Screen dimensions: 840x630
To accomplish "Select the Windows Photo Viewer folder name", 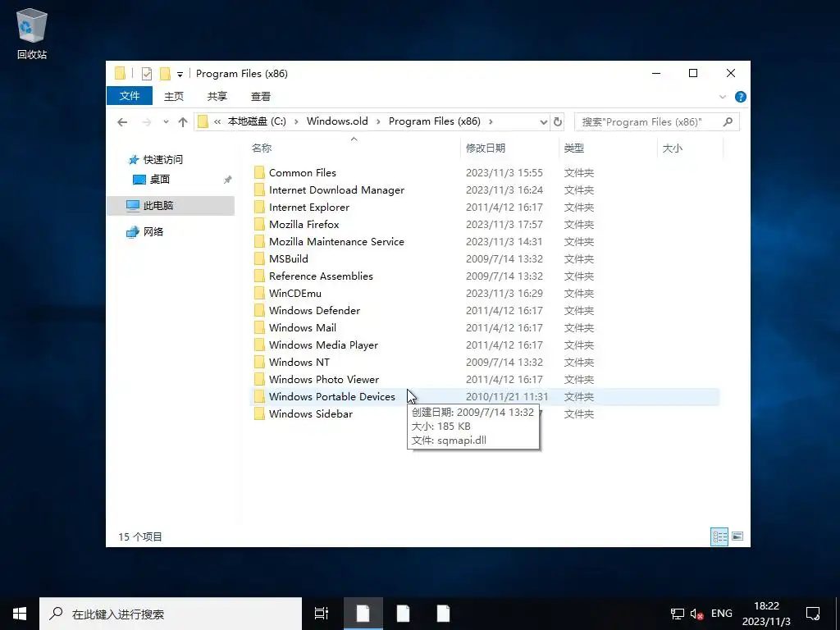I will click(324, 379).
